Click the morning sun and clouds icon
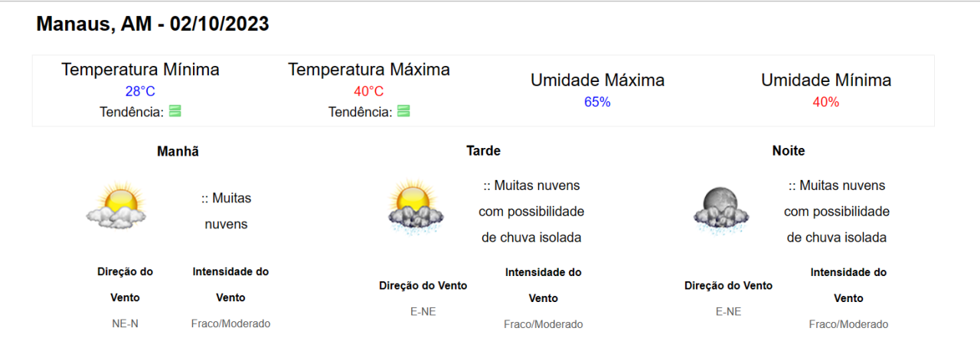This screenshot has height=348, width=980. click(116, 205)
